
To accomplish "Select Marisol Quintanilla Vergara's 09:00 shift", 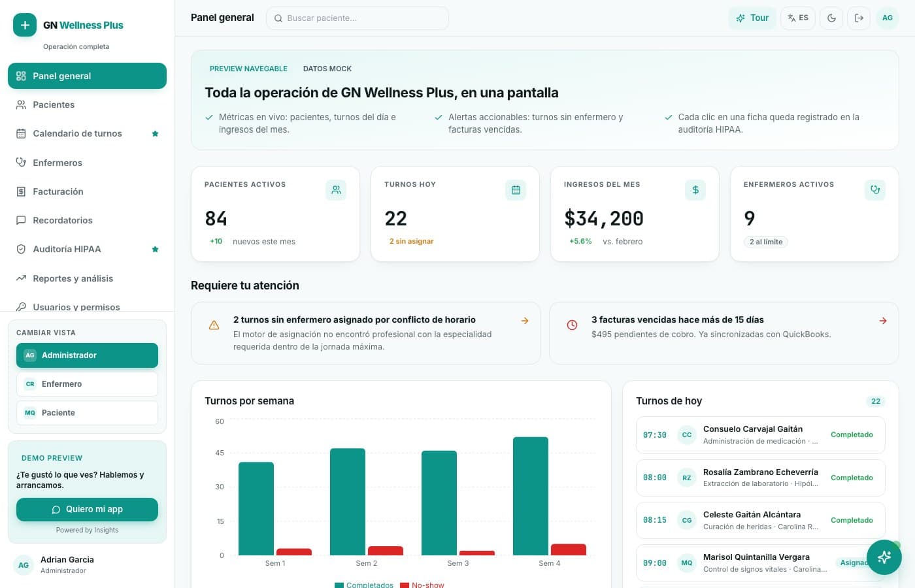I will pos(760,563).
